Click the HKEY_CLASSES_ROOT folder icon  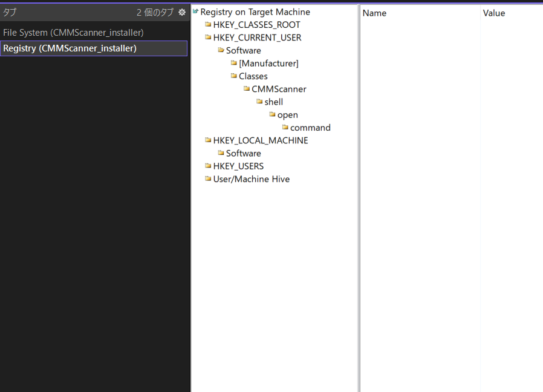[208, 24]
